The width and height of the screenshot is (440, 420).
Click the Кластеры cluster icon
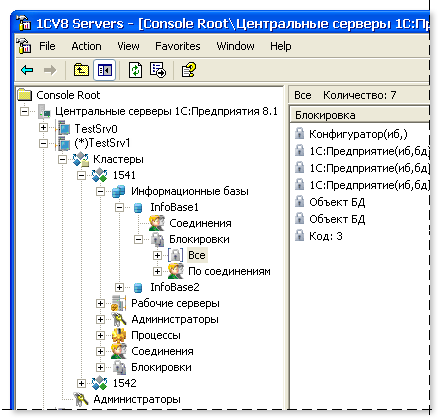[x=81, y=159]
